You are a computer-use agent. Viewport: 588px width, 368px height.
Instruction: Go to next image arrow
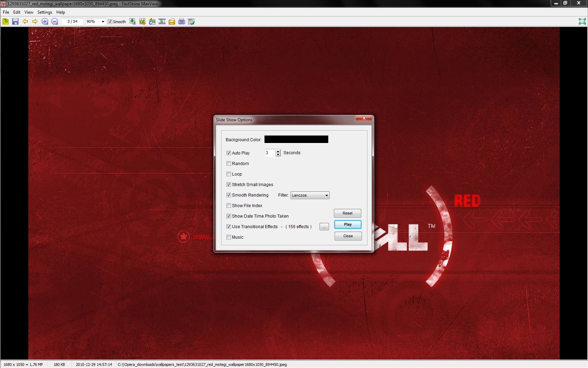coord(35,21)
